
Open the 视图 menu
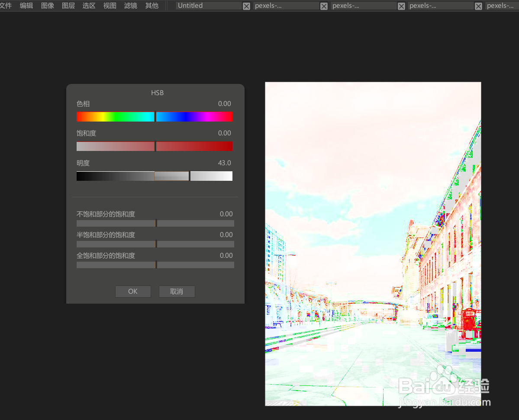coord(110,6)
